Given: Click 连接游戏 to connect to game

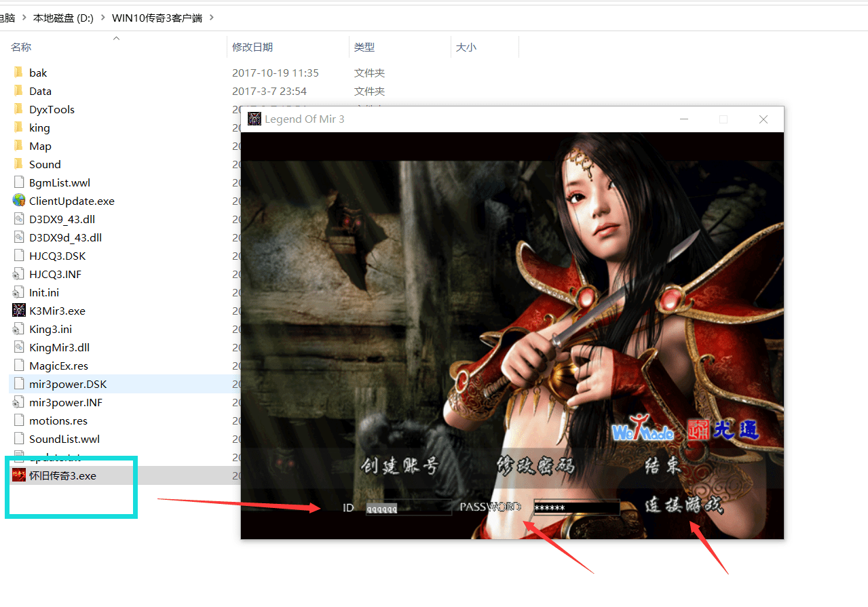Looking at the screenshot, I should (684, 505).
